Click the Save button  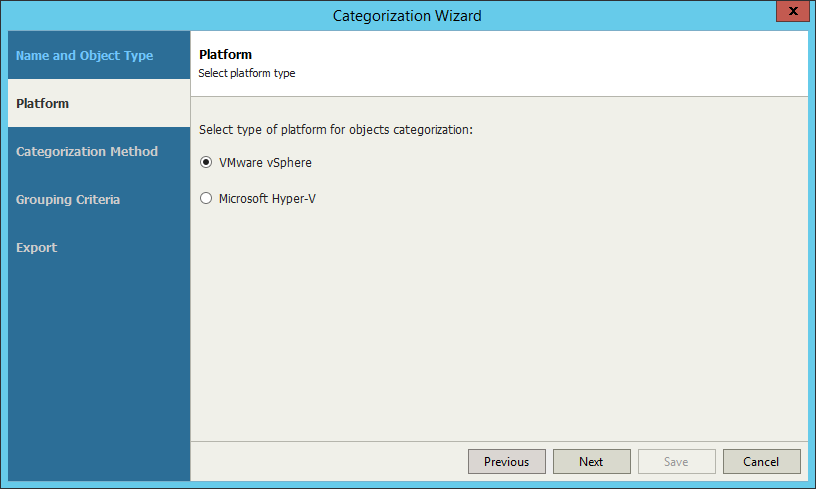click(x=677, y=461)
